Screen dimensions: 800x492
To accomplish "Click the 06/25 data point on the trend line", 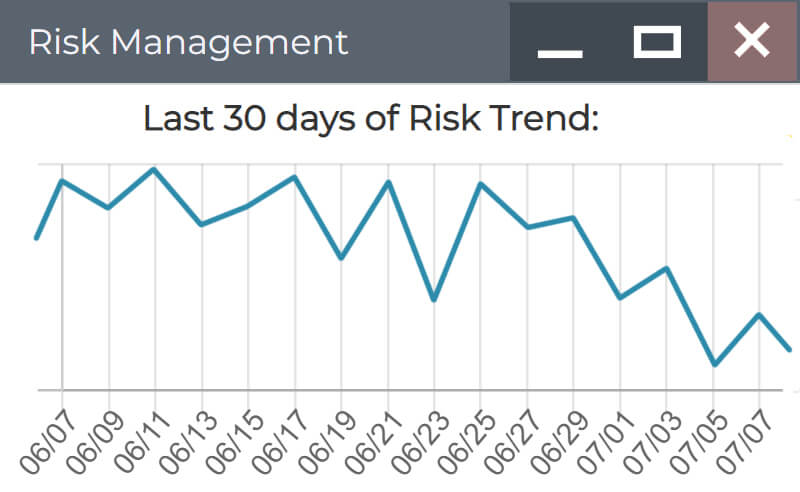I will pos(480,184).
